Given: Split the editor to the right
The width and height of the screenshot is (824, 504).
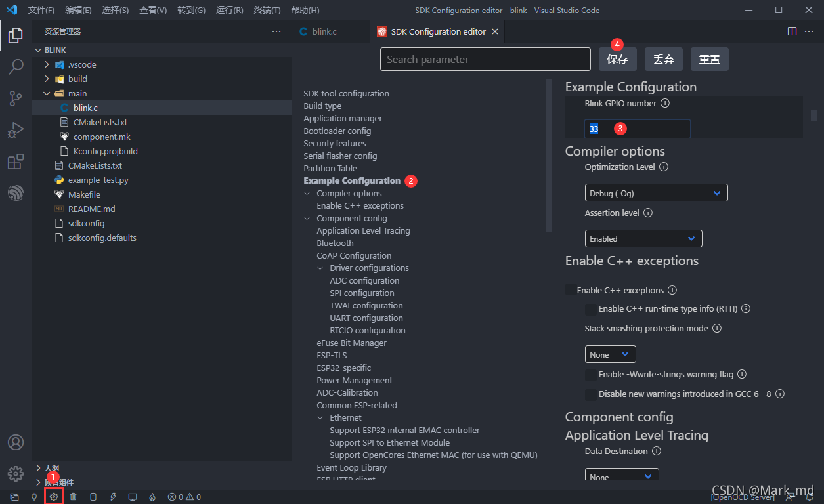Looking at the screenshot, I should point(792,31).
